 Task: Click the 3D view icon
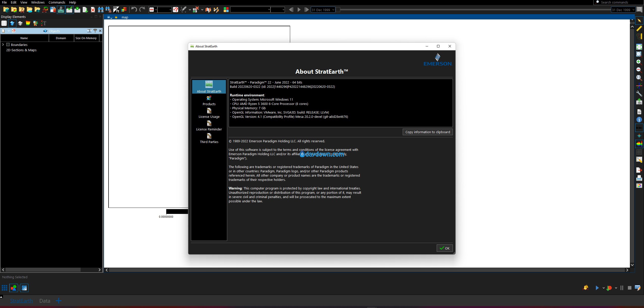(639, 102)
